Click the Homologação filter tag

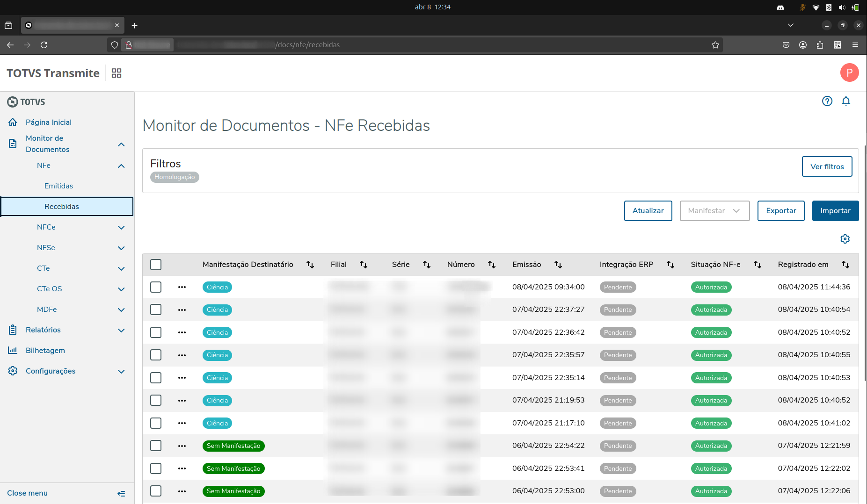pos(175,177)
